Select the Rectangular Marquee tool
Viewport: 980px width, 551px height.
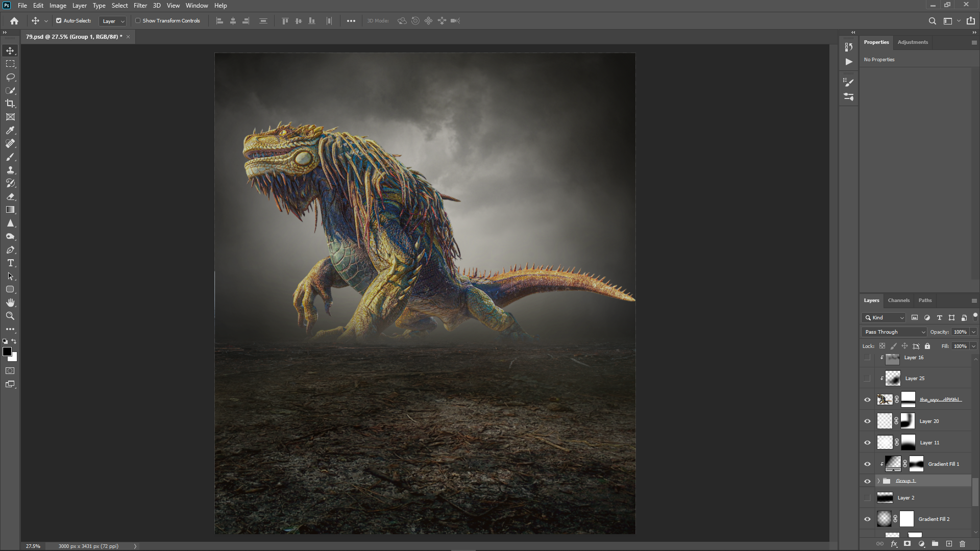pos(10,64)
